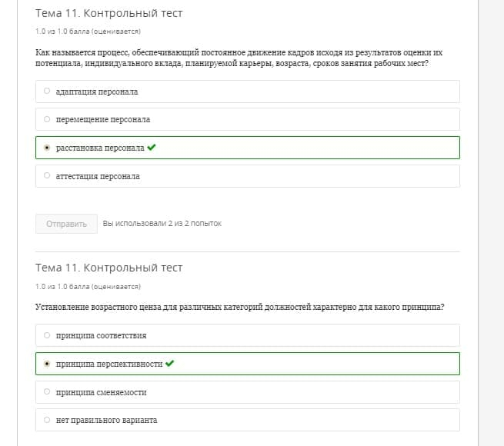504x446 pixels.
Task: Choose the 'перемещение персонала' radio option
Action: (47, 119)
